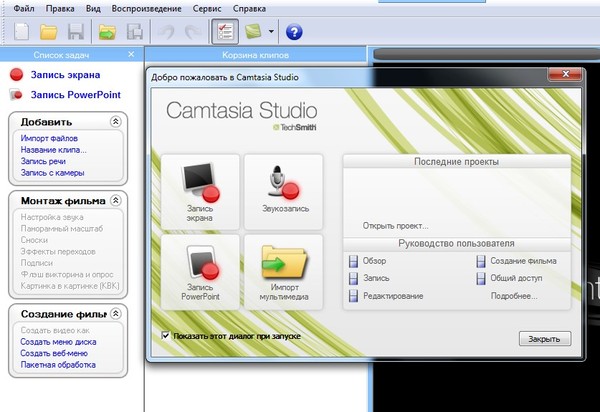Image resolution: width=600 pixels, height=412 pixels.
Task: Click Запись PowerPoint tile in welcome dialog
Action: pyautogui.click(x=200, y=272)
